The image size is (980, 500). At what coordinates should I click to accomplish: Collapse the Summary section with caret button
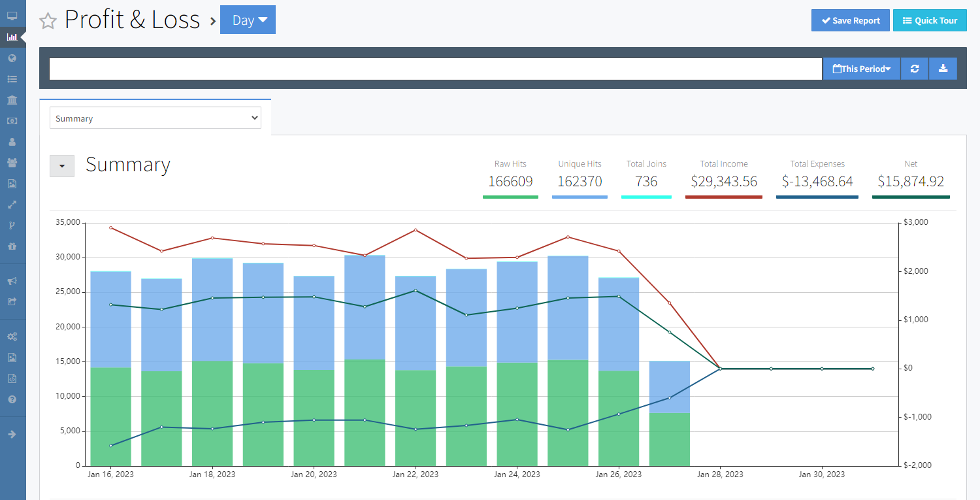[x=62, y=166]
